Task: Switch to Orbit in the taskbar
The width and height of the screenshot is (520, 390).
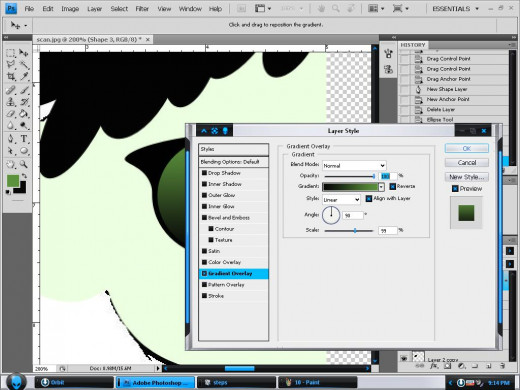Action: click(x=74, y=383)
